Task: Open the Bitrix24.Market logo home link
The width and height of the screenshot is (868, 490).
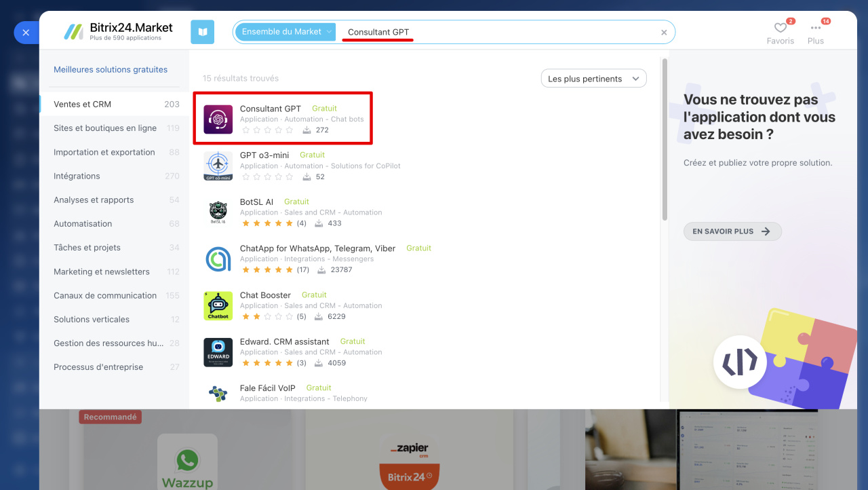Action: [119, 31]
